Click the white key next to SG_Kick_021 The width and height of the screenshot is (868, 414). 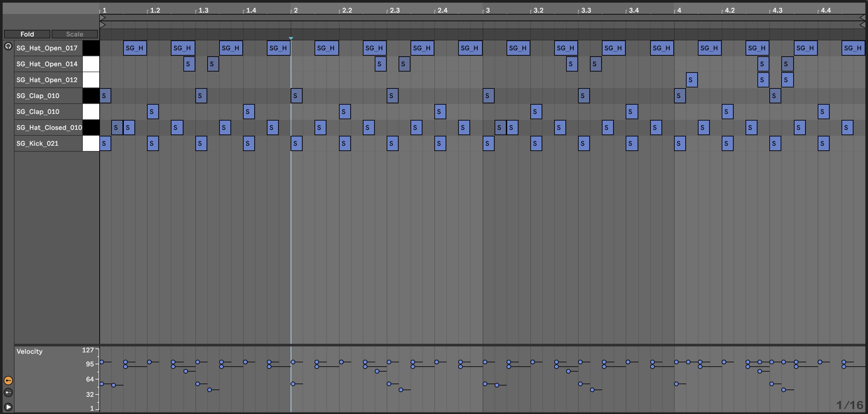[x=91, y=143]
